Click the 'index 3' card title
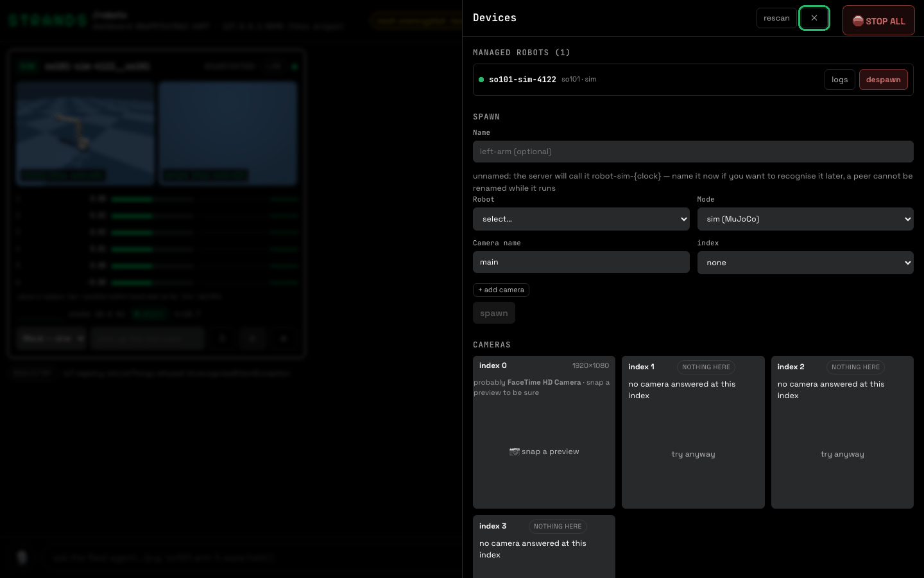Viewport: 924px width, 578px height. click(x=493, y=526)
